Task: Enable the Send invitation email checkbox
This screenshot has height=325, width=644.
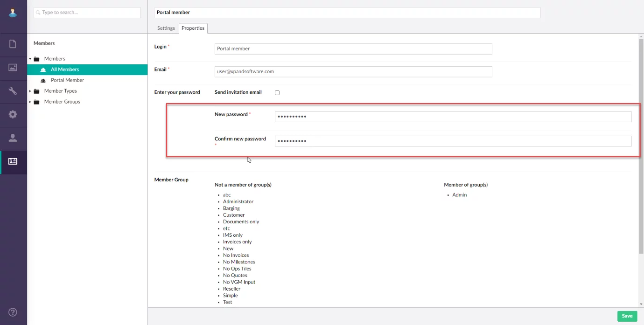Action: 277,93
